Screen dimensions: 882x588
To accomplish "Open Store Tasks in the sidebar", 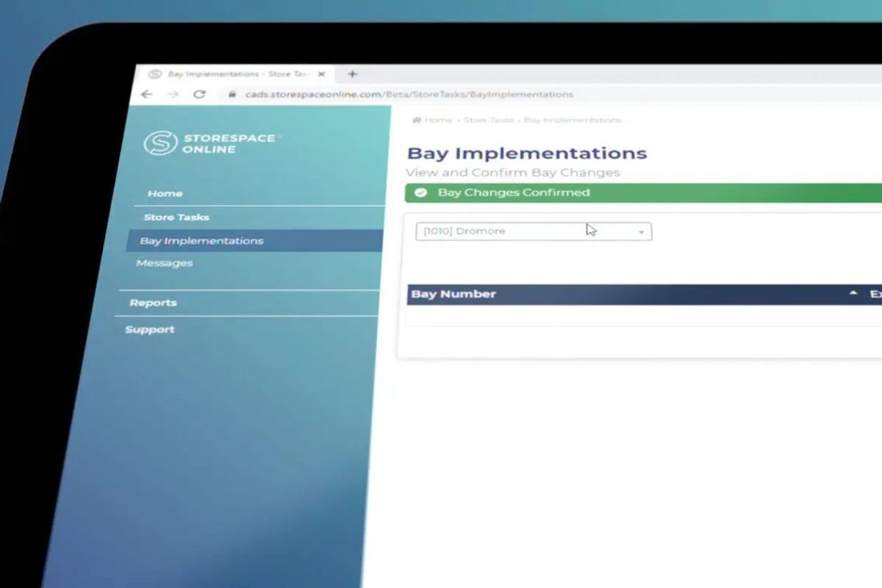I will point(176,217).
